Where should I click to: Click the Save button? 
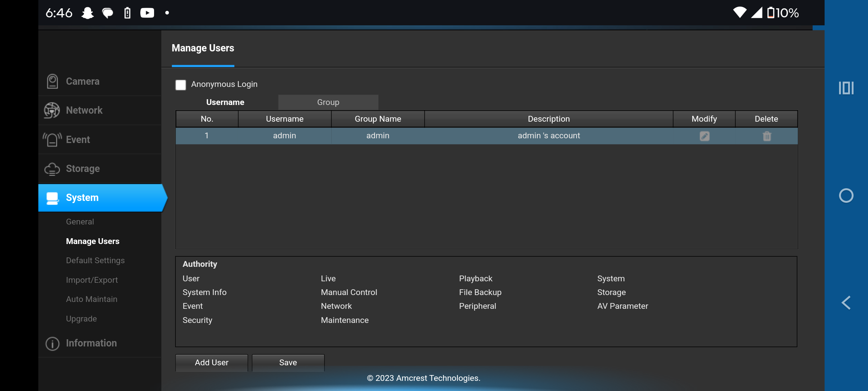pos(288,362)
